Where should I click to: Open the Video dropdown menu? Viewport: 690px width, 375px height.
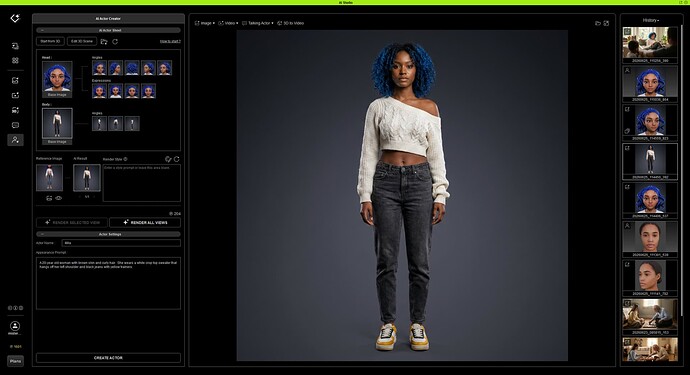click(x=228, y=23)
